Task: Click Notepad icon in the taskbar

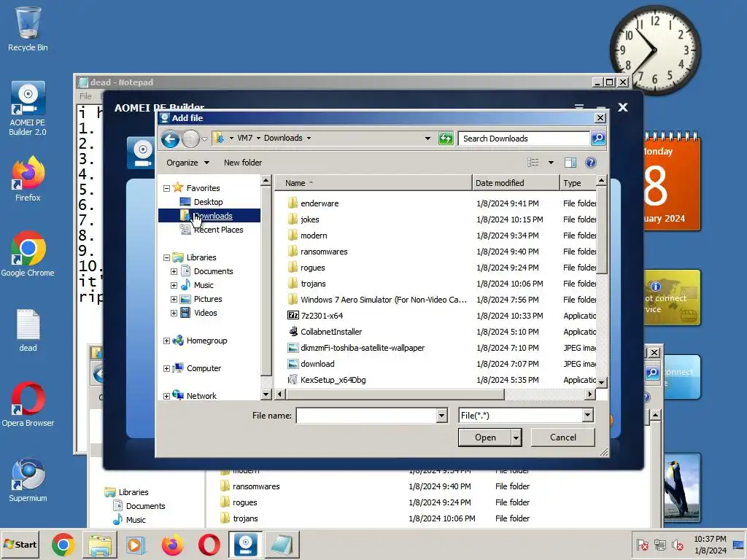Action: pos(282,545)
